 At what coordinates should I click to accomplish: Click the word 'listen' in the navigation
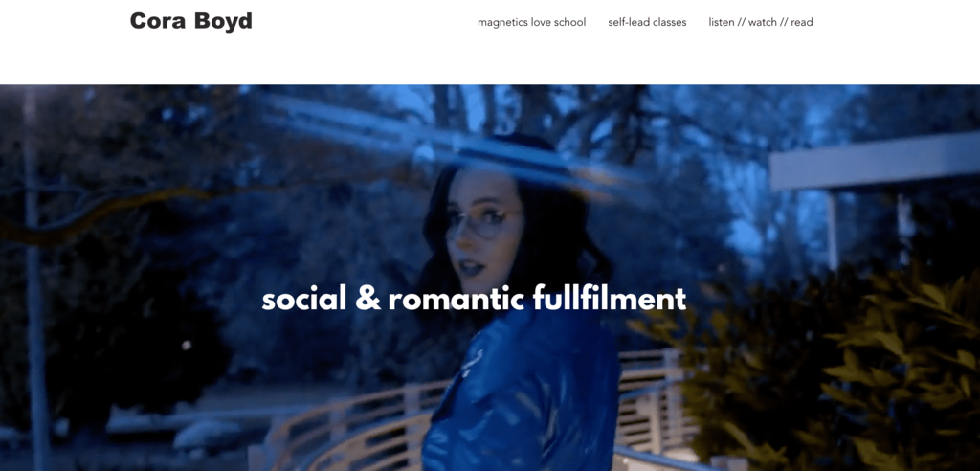(x=722, y=23)
